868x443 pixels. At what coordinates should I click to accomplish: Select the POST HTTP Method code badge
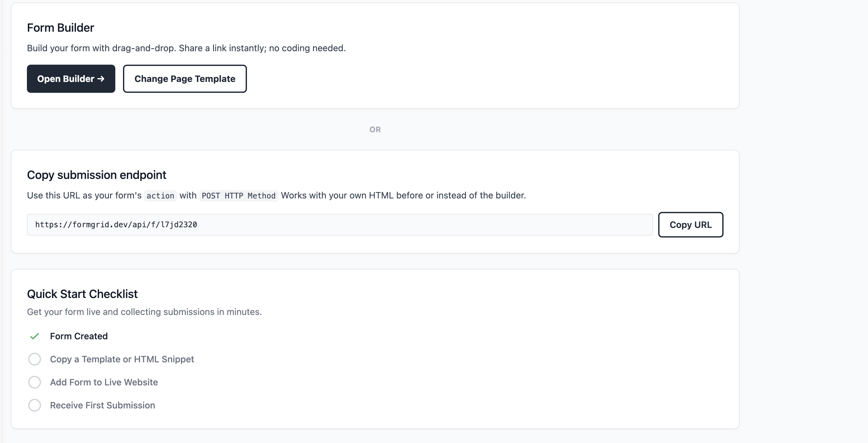coord(238,196)
